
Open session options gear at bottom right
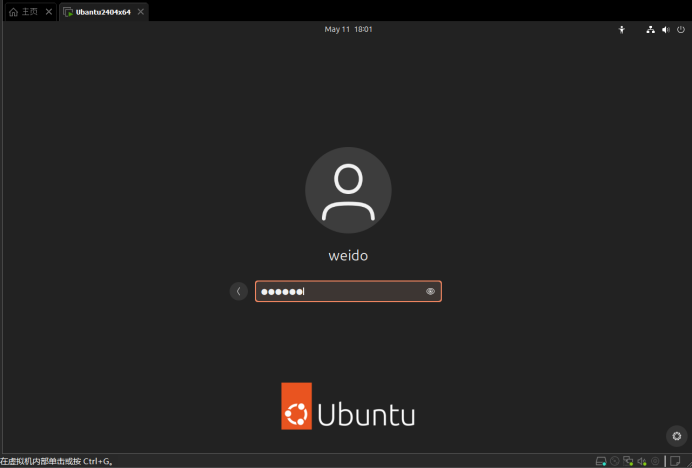click(677, 436)
